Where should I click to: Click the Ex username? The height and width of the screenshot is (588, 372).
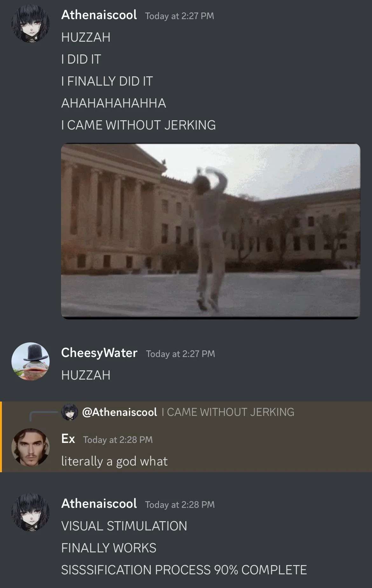(x=68, y=439)
